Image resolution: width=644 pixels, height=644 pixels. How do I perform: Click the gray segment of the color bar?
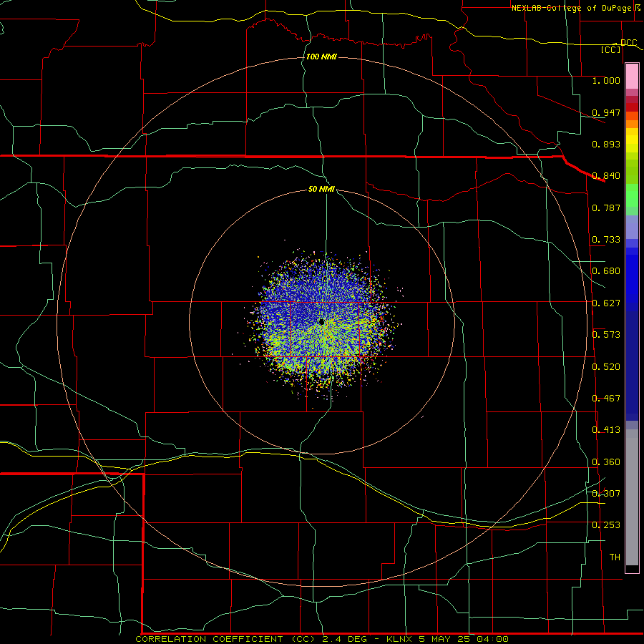click(632, 497)
